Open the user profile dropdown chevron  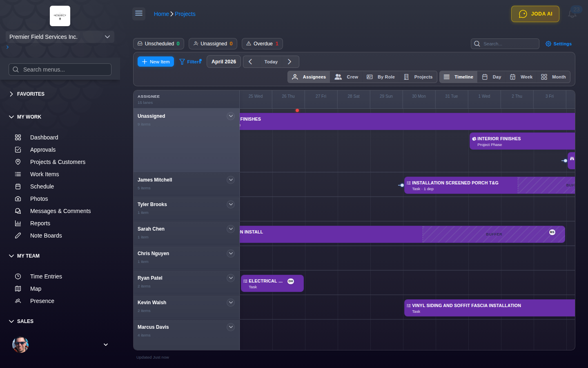pyautogui.click(x=106, y=345)
